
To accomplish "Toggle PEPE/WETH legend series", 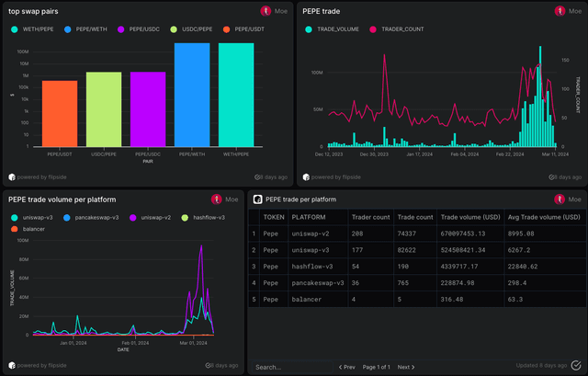I will tap(85, 29).
